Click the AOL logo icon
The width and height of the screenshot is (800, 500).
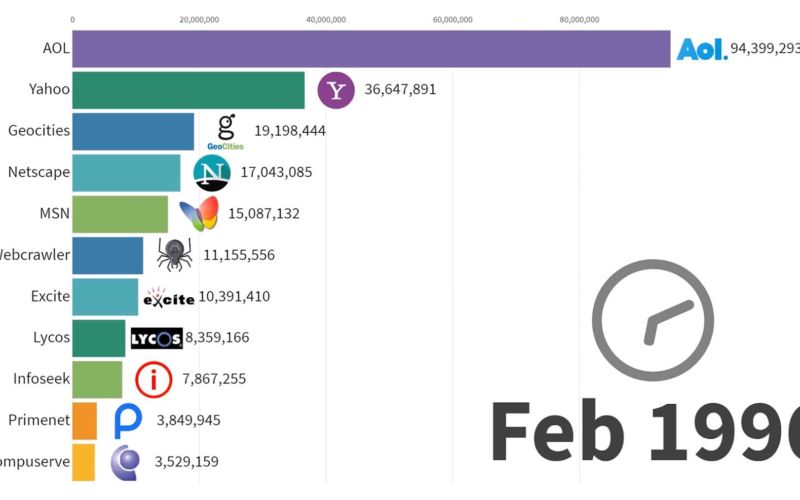[x=702, y=49]
